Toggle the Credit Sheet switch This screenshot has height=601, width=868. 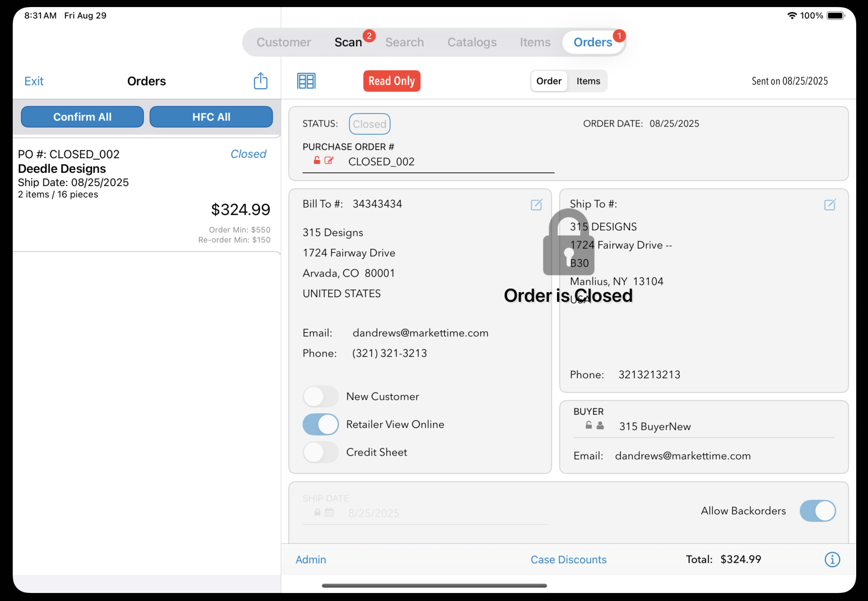[x=321, y=452]
